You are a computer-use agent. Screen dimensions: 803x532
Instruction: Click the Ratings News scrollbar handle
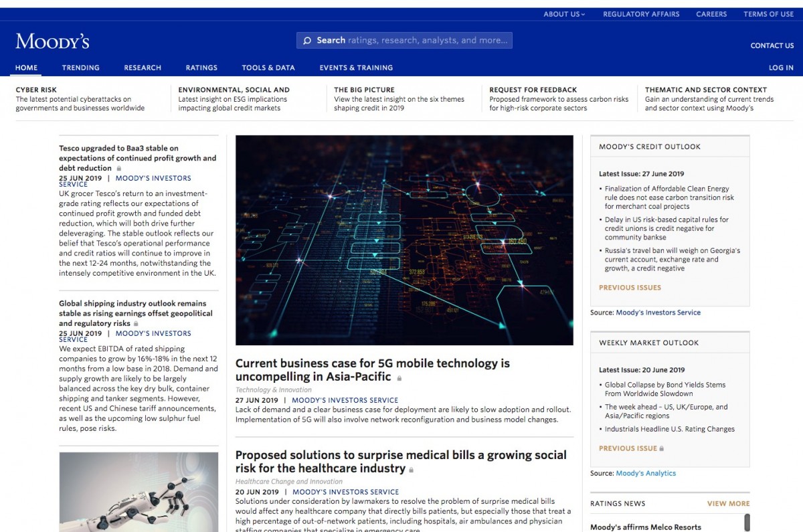pyautogui.click(x=747, y=523)
